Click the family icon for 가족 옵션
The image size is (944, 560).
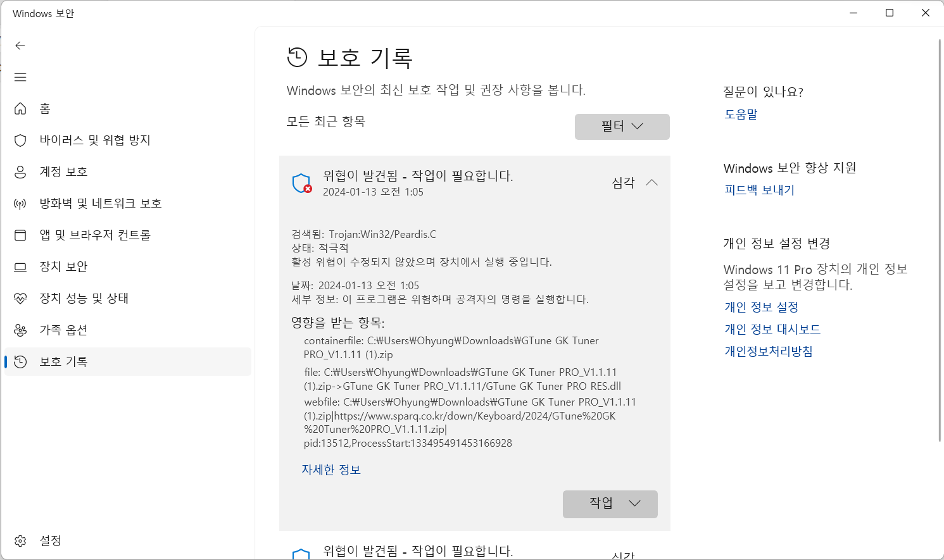tap(20, 330)
